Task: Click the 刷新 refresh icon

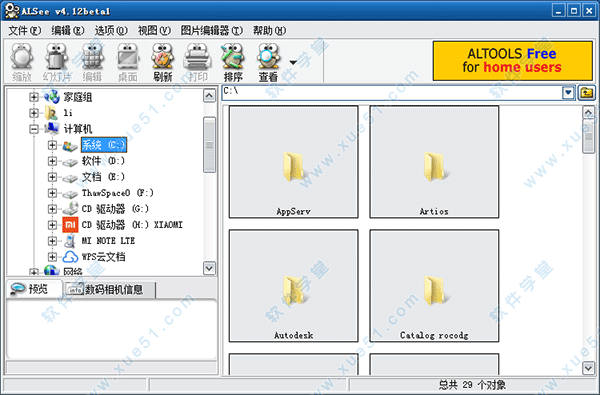Action: click(x=163, y=62)
